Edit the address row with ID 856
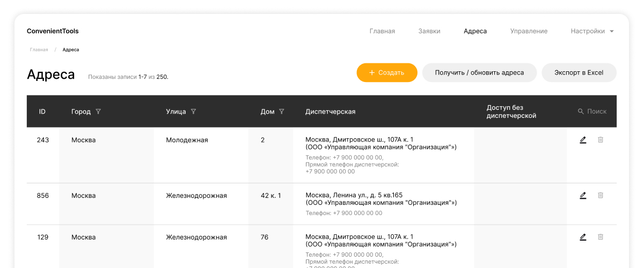This screenshot has width=644, height=268. coord(583,196)
